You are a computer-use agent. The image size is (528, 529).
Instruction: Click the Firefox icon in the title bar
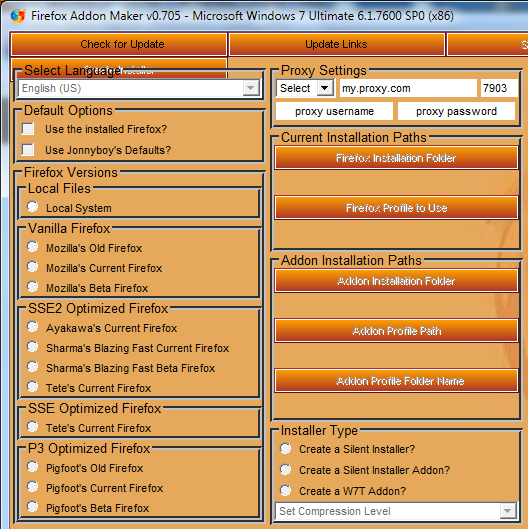point(18,16)
